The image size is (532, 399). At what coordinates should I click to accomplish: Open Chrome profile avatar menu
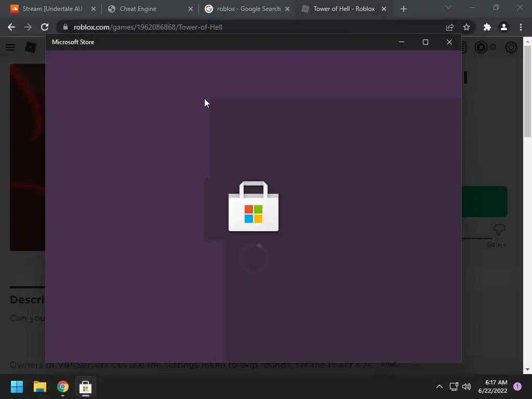504,27
